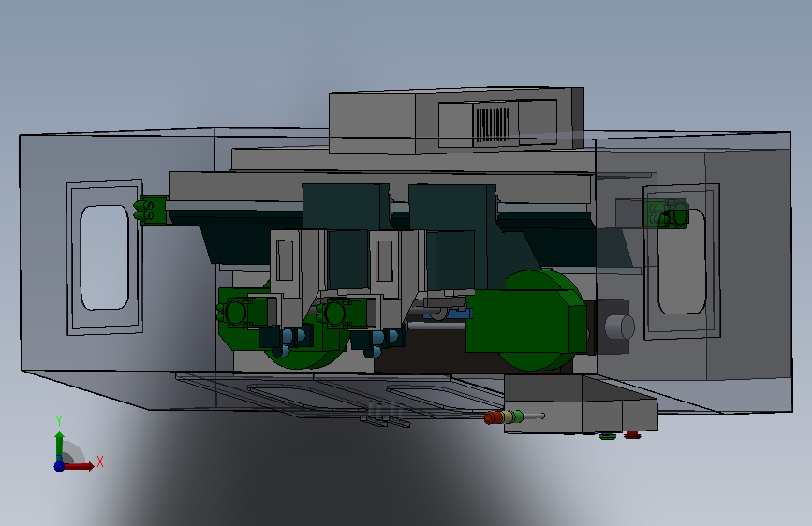
Task: Select the gray cylinder at the right spindle end
Action: click(620, 327)
